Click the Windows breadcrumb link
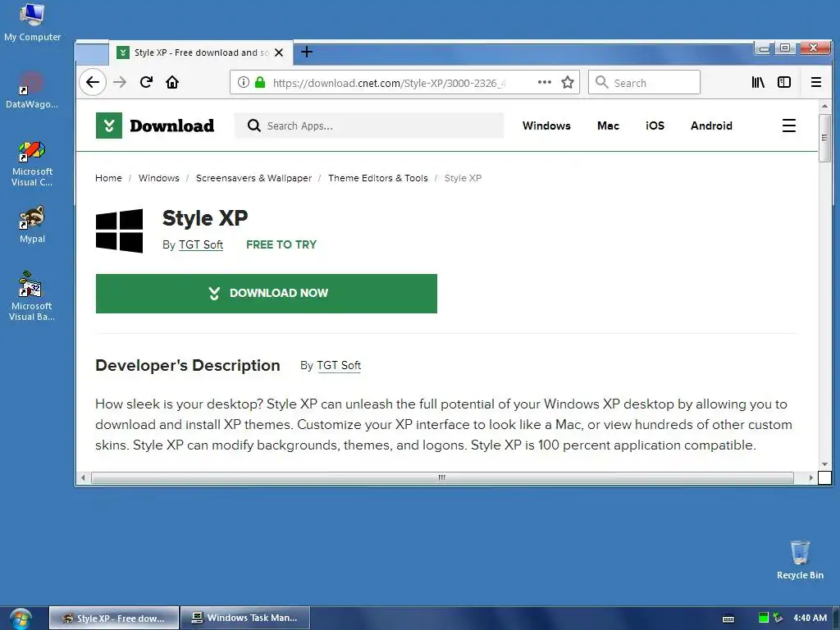The width and height of the screenshot is (840, 630). [158, 178]
